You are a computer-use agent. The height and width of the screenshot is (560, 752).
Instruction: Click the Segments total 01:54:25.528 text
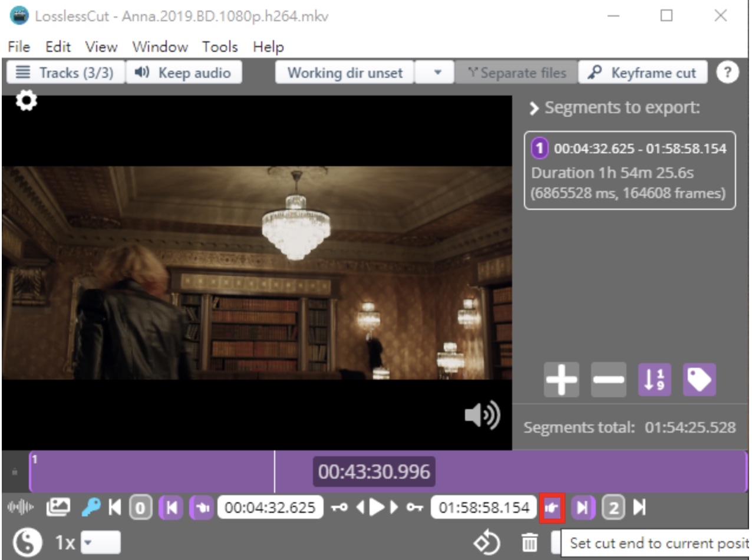[629, 427]
